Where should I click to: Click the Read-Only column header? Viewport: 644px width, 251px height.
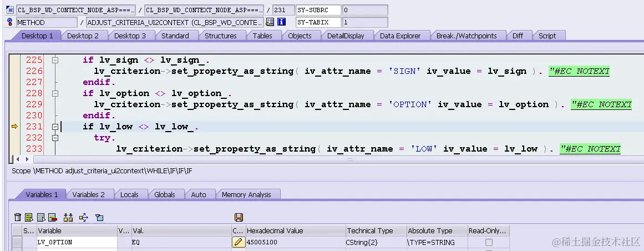point(489,231)
